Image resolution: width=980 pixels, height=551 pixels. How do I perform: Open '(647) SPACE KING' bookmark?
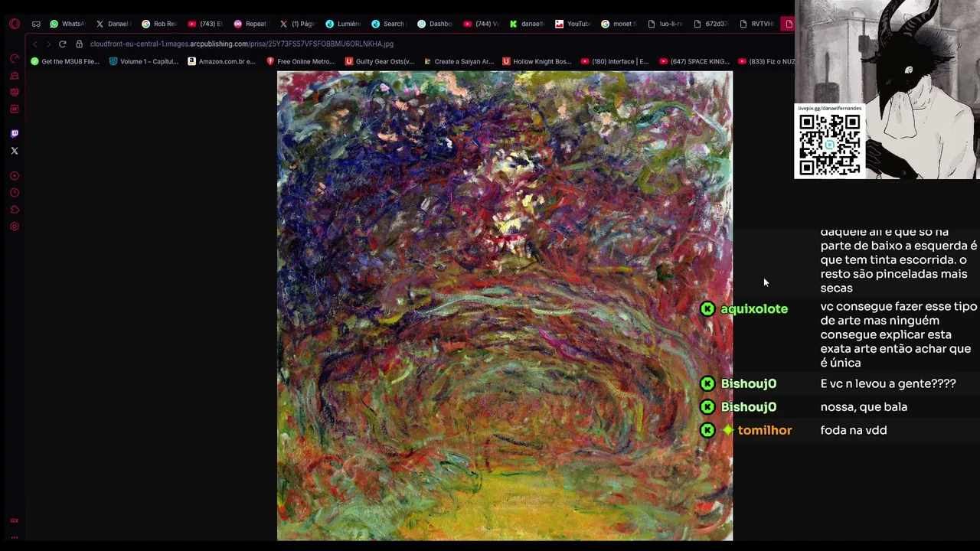tap(694, 61)
